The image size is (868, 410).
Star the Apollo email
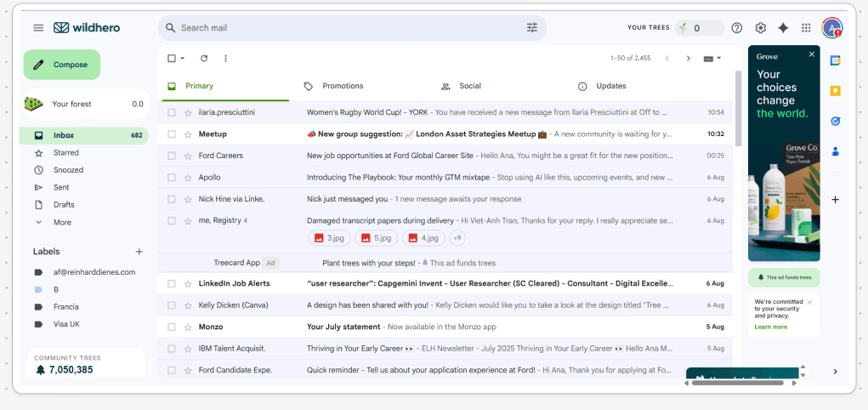coord(188,177)
